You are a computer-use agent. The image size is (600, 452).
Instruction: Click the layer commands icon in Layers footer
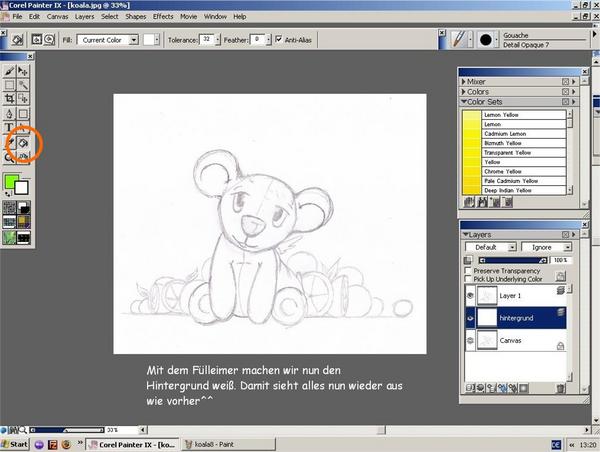470,388
